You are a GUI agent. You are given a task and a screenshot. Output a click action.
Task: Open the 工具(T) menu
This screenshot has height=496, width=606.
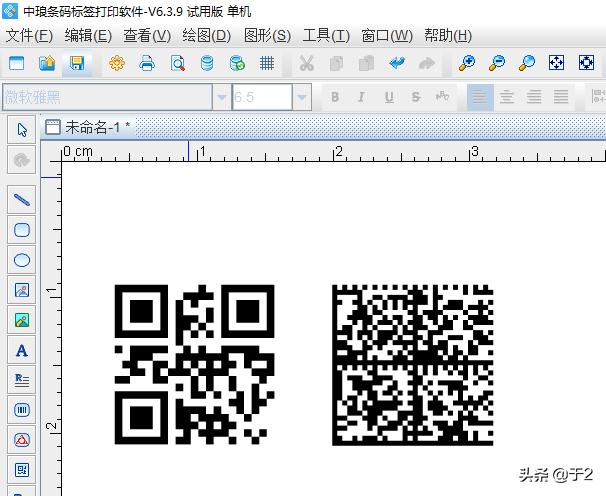point(326,36)
